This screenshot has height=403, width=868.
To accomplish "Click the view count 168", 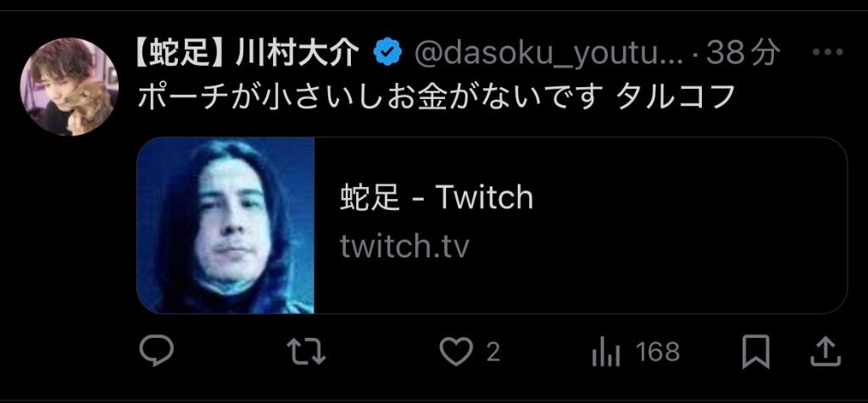I will [x=658, y=352].
